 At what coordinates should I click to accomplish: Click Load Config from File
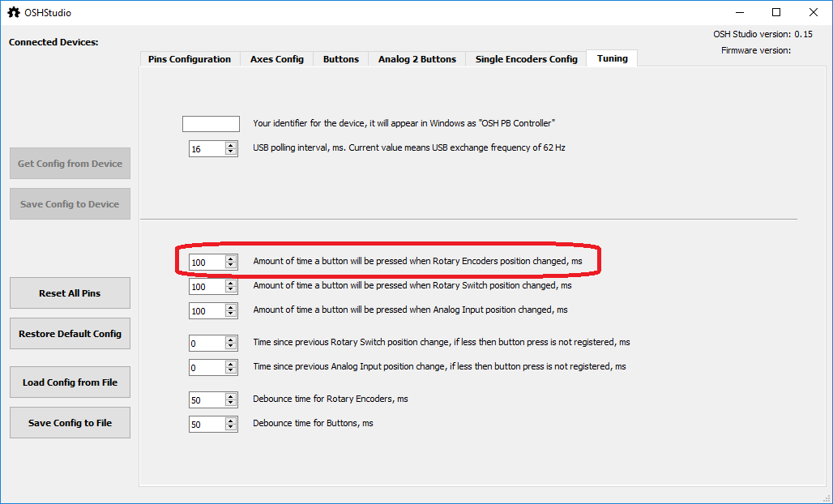[70, 382]
